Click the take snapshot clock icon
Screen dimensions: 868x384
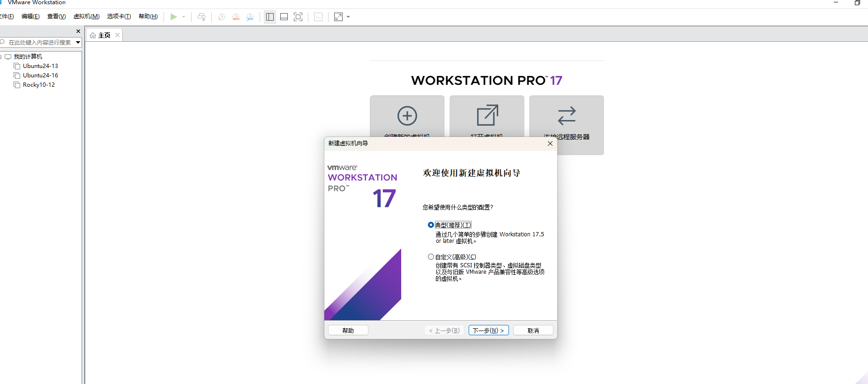click(x=222, y=17)
